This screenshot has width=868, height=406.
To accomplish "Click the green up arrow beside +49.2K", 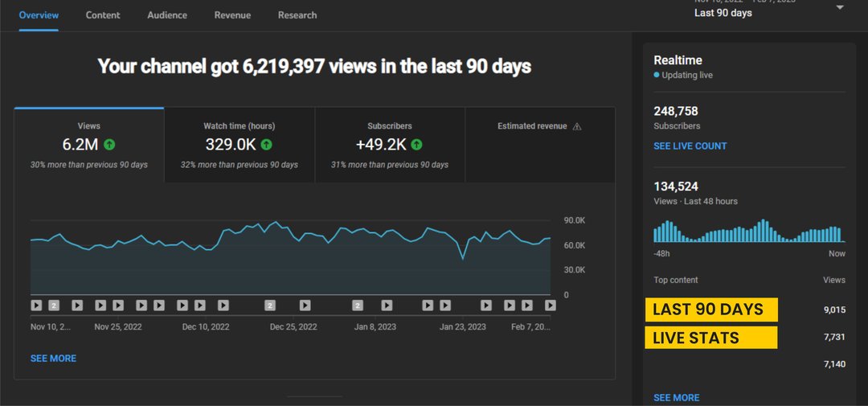I will click(417, 146).
